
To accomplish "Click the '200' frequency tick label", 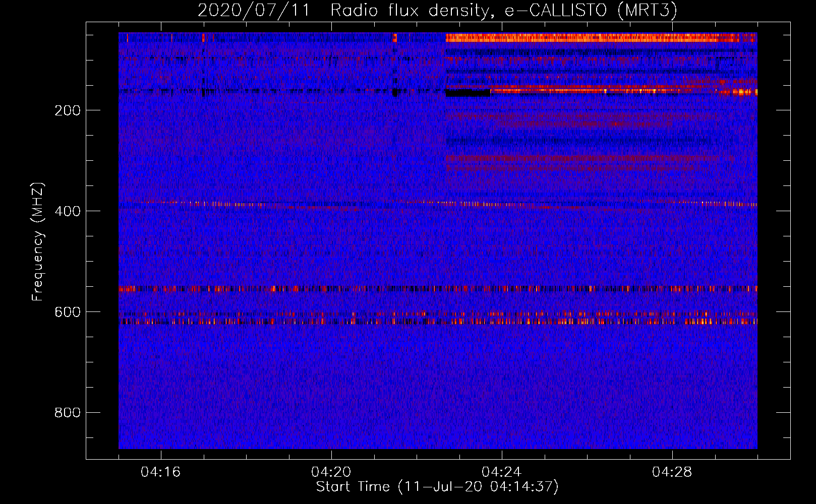I will tap(68, 110).
